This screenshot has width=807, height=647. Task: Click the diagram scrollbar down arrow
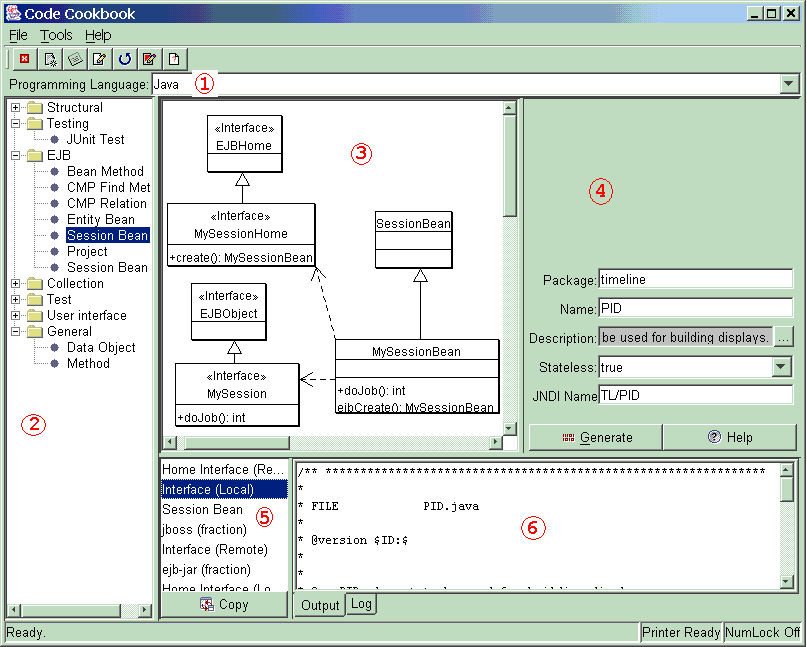[510, 428]
